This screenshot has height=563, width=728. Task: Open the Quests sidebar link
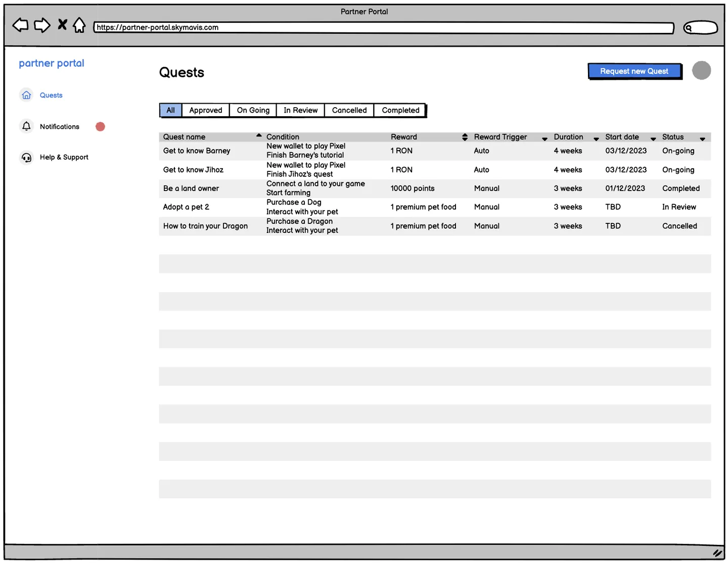pos(51,95)
